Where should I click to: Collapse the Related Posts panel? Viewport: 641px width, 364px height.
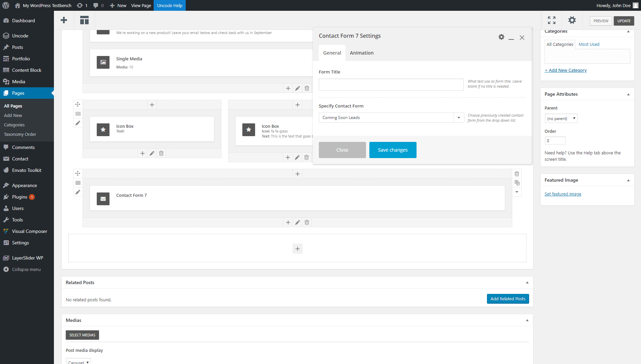point(527,282)
